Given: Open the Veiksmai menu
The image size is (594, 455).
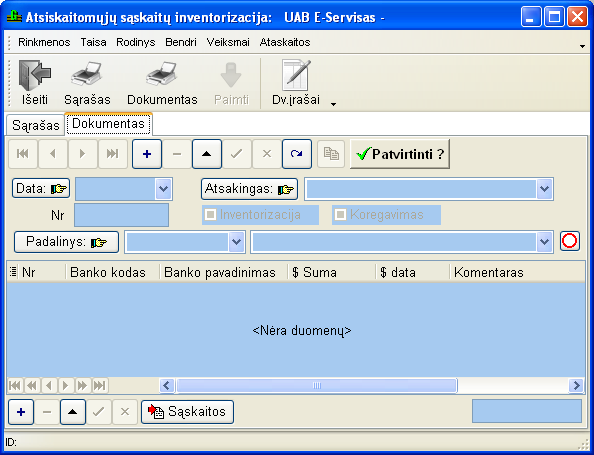Looking at the screenshot, I should tap(228, 42).
